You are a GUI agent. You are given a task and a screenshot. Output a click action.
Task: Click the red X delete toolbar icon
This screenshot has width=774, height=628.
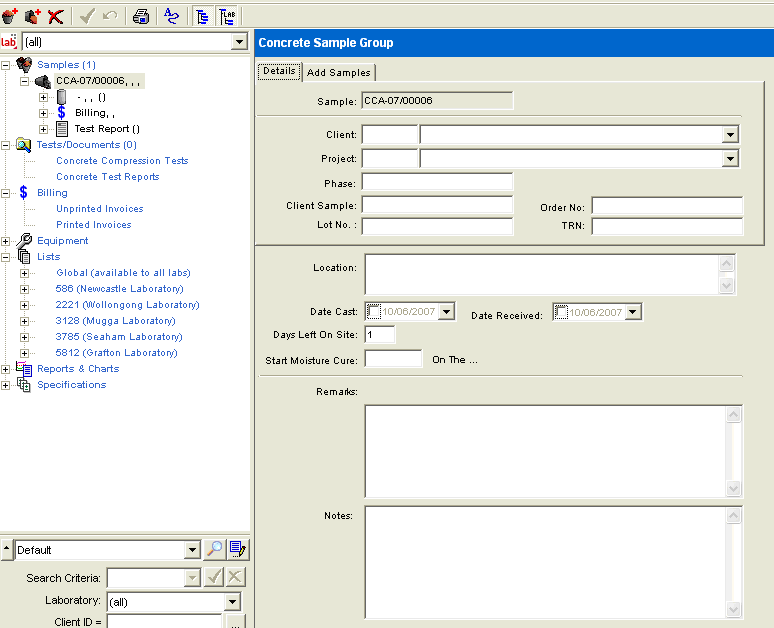(x=56, y=15)
